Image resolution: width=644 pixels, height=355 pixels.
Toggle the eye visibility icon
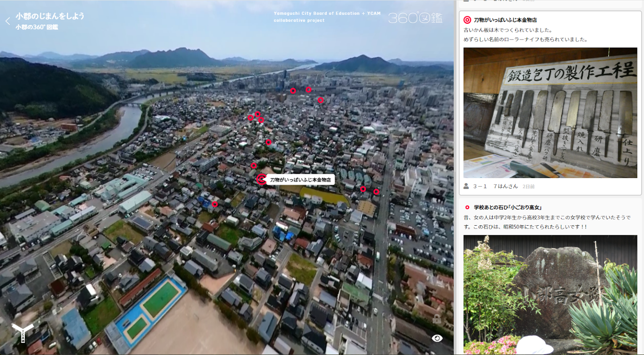pyautogui.click(x=437, y=338)
